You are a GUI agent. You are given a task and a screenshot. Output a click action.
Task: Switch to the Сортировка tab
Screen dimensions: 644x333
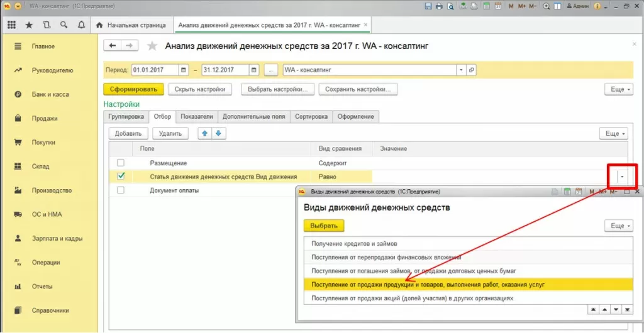tap(311, 116)
